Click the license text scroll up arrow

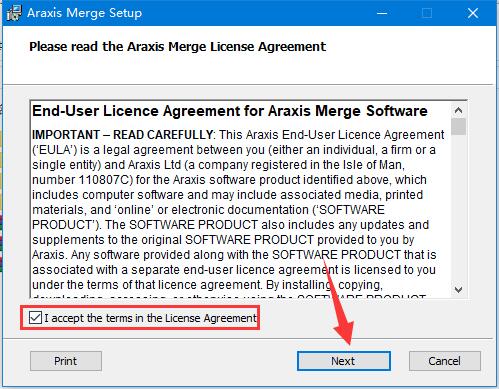[x=459, y=110]
